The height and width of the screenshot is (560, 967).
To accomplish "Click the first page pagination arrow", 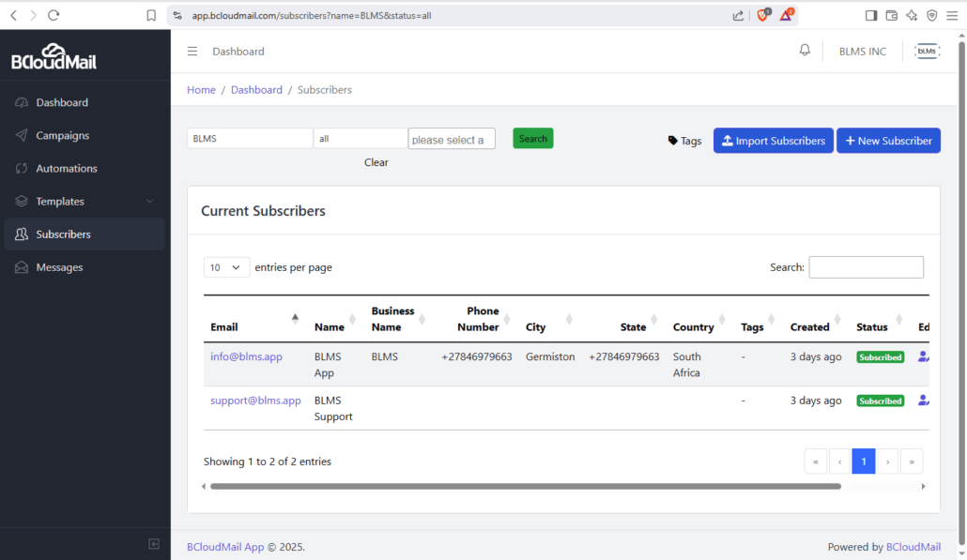I will coord(816,462).
